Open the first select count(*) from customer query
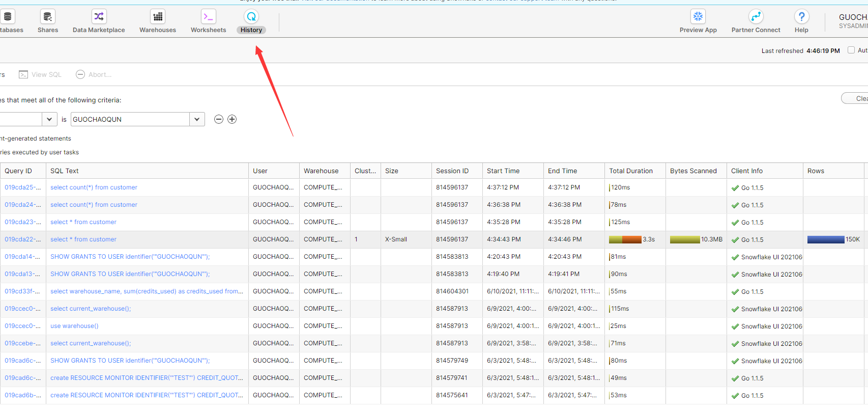The image size is (868, 410). (94, 187)
